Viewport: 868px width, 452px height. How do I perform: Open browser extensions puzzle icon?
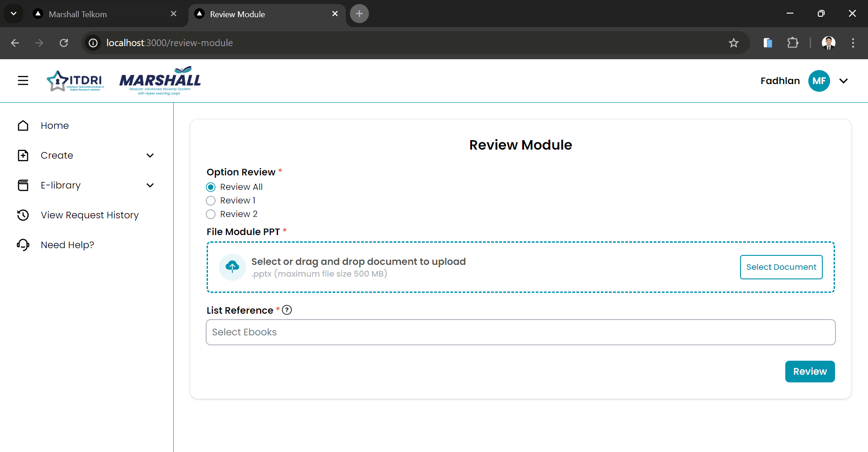[x=793, y=43]
